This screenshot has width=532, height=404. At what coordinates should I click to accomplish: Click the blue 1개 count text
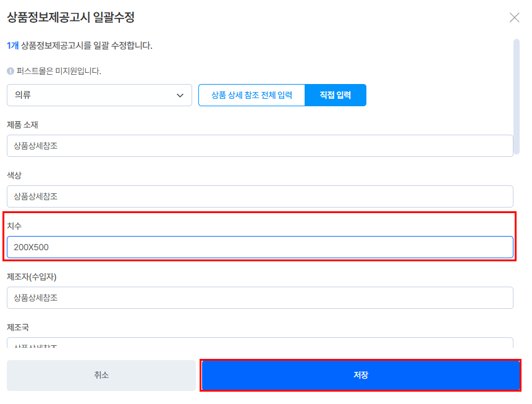tap(12, 45)
